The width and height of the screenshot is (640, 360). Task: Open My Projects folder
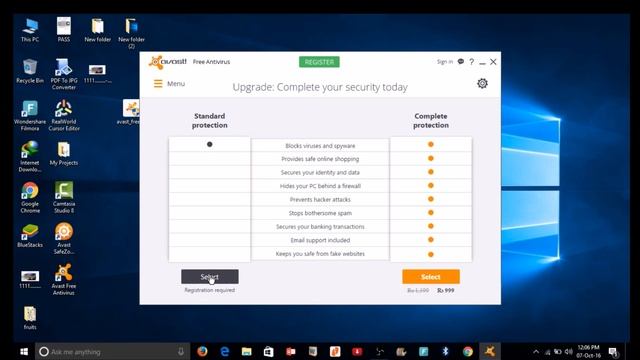point(64,154)
